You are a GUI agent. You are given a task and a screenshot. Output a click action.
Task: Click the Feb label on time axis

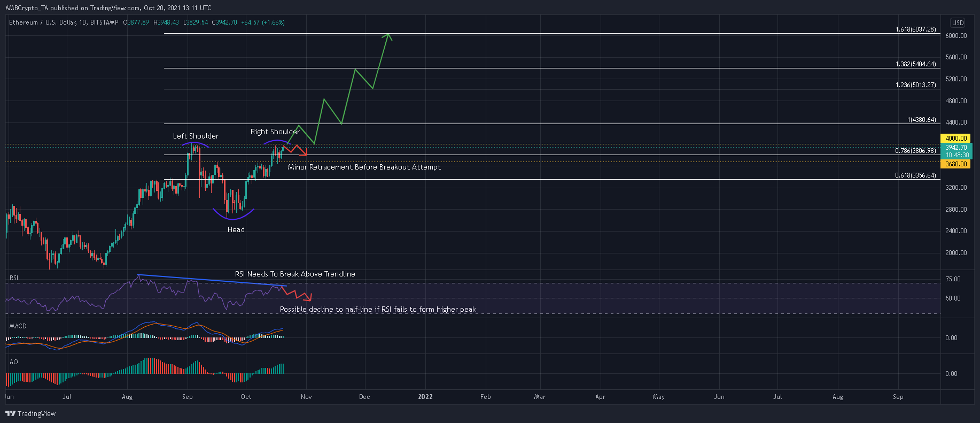click(x=485, y=397)
